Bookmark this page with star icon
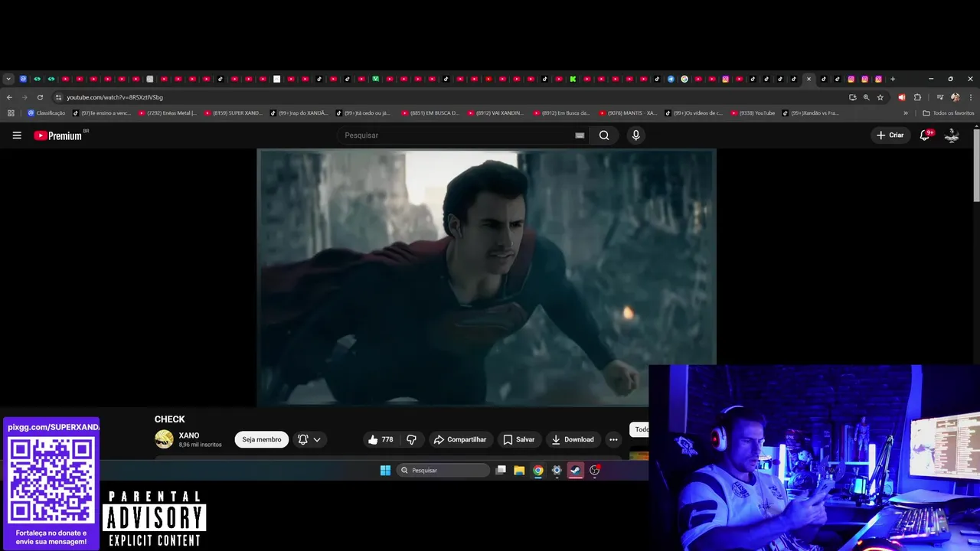The height and width of the screenshot is (551, 980). tap(880, 97)
